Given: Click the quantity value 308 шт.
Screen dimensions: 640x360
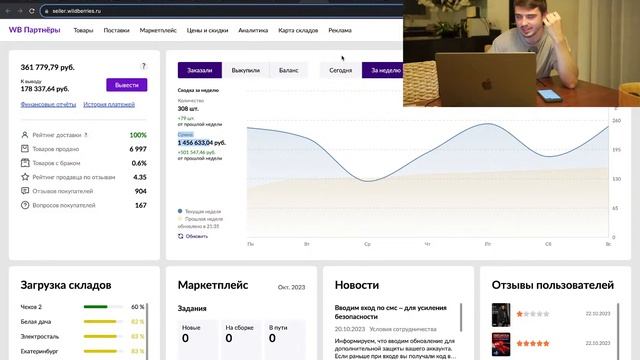Looking at the screenshot, I should pyautogui.click(x=188, y=109).
